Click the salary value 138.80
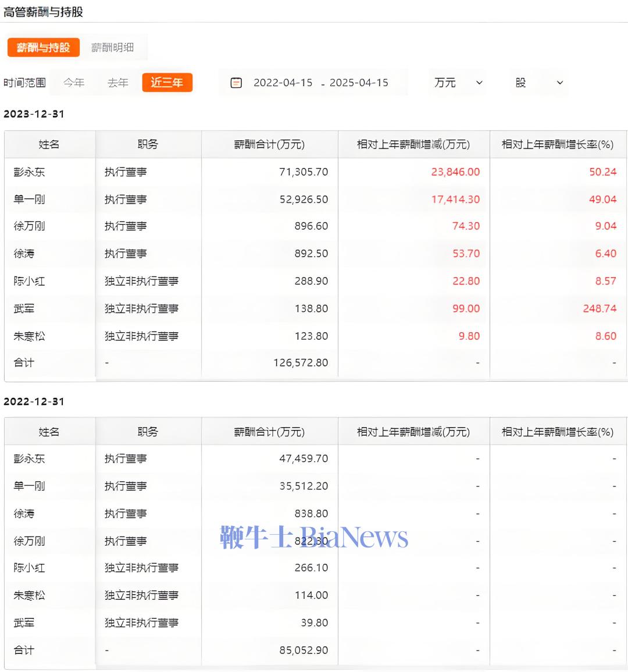628x672 pixels. (312, 308)
